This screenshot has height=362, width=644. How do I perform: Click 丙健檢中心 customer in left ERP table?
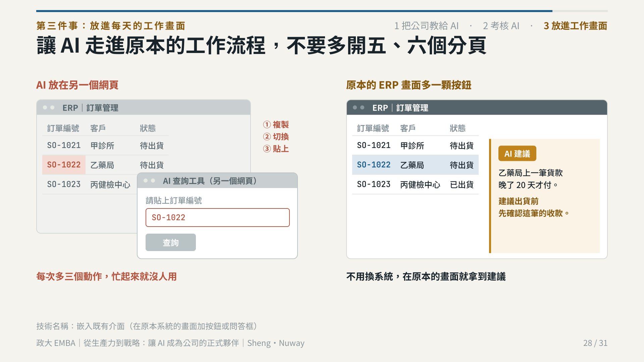coord(110,184)
